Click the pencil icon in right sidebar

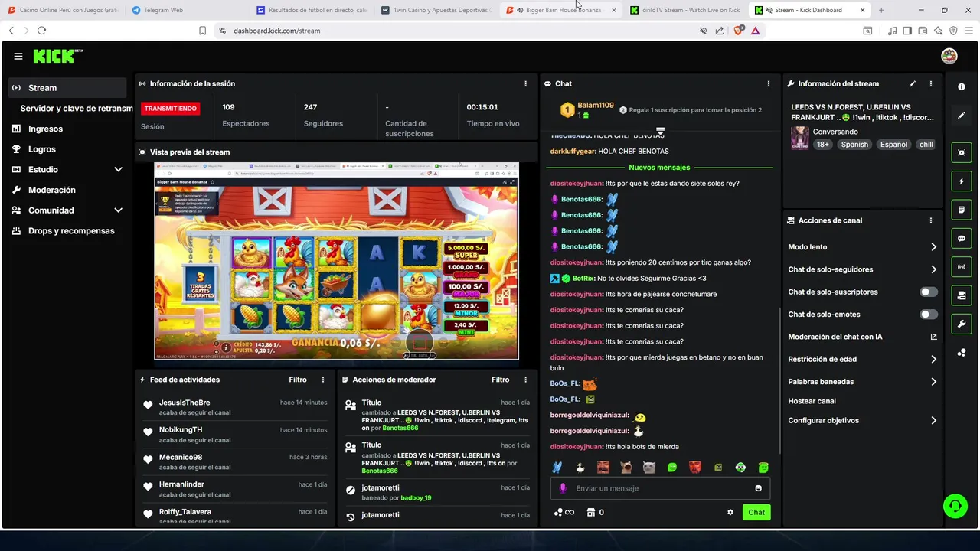[x=962, y=116]
